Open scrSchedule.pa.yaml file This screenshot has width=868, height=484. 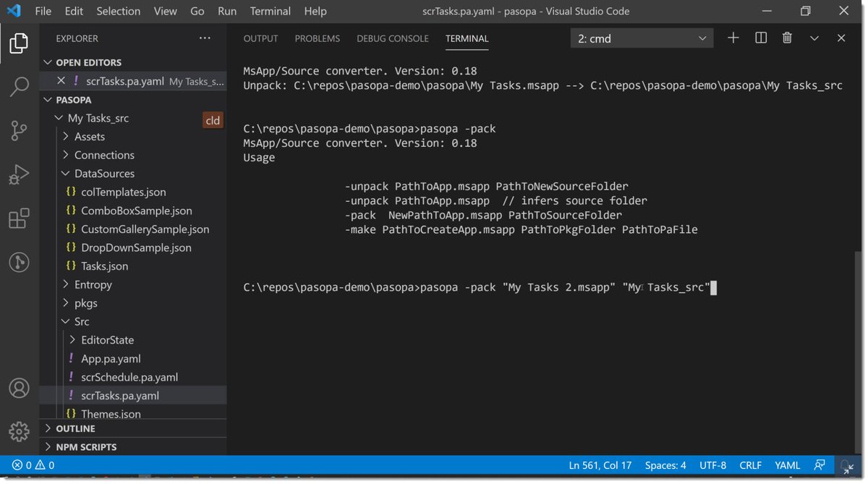pyautogui.click(x=129, y=377)
